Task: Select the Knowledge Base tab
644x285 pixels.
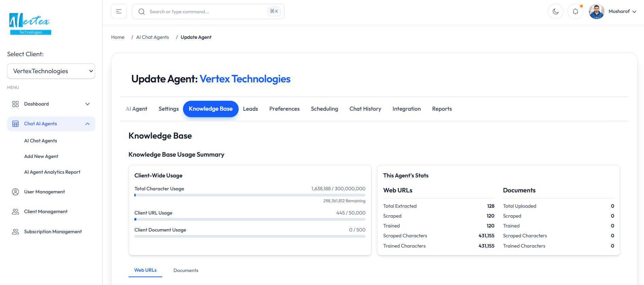Action: (x=210, y=109)
